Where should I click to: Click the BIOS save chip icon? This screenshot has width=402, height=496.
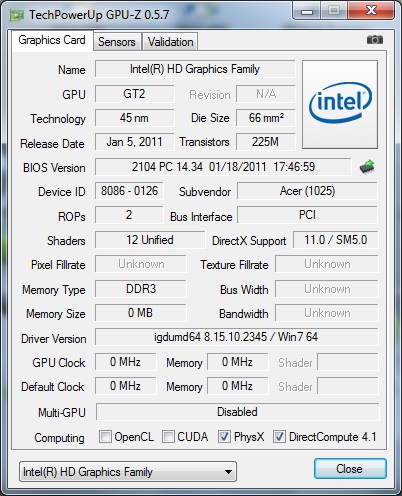(367, 167)
